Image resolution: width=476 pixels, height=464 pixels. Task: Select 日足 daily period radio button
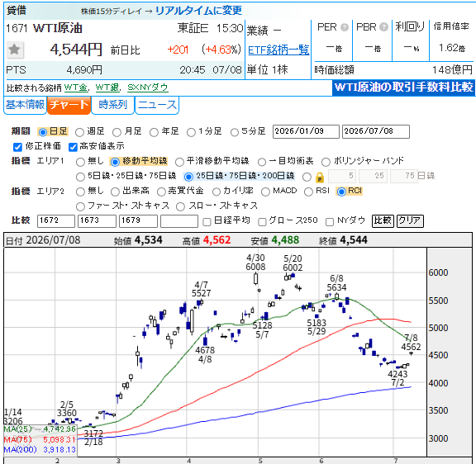click(43, 132)
